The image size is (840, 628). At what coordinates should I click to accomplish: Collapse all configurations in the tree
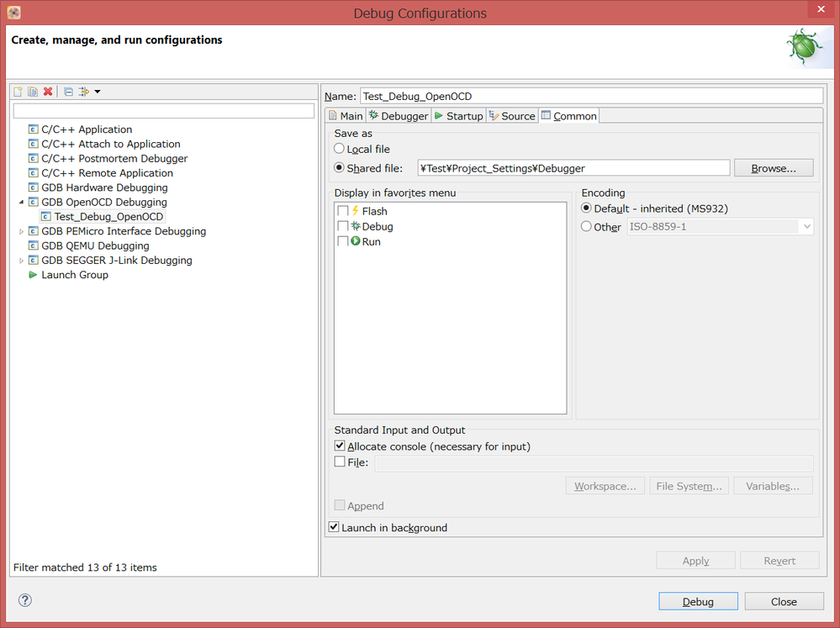pos(66,91)
